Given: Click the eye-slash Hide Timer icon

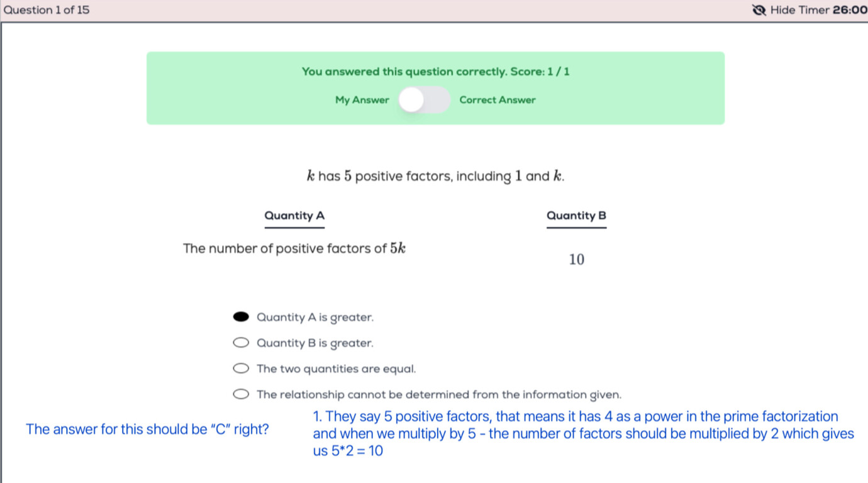Looking at the screenshot, I should pyautogui.click(x=758, y=10).
